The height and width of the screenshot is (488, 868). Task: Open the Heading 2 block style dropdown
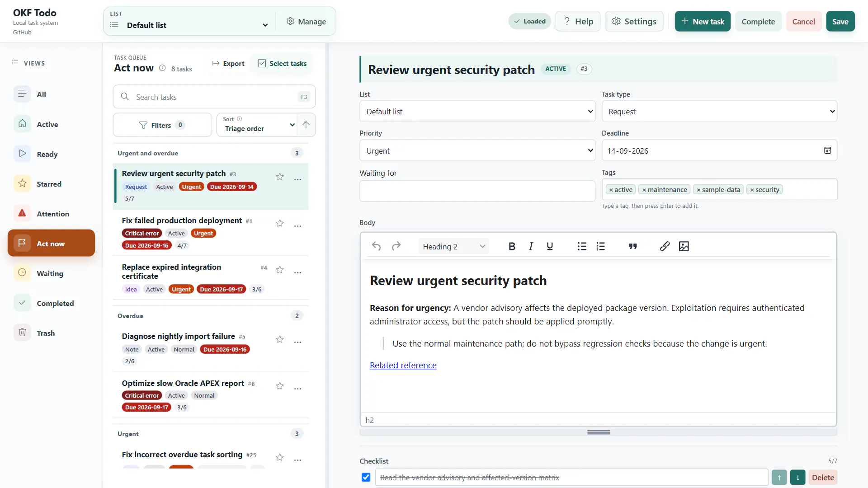pyautogui.click(x=453, y=246)
